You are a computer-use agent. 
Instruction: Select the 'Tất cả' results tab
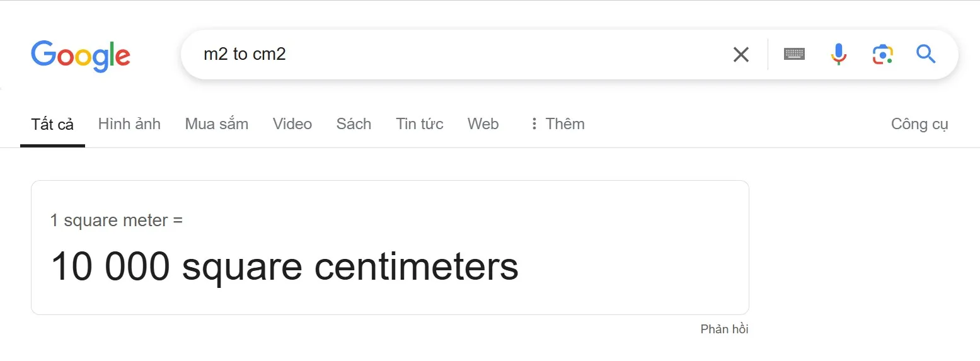pos(52,124)
